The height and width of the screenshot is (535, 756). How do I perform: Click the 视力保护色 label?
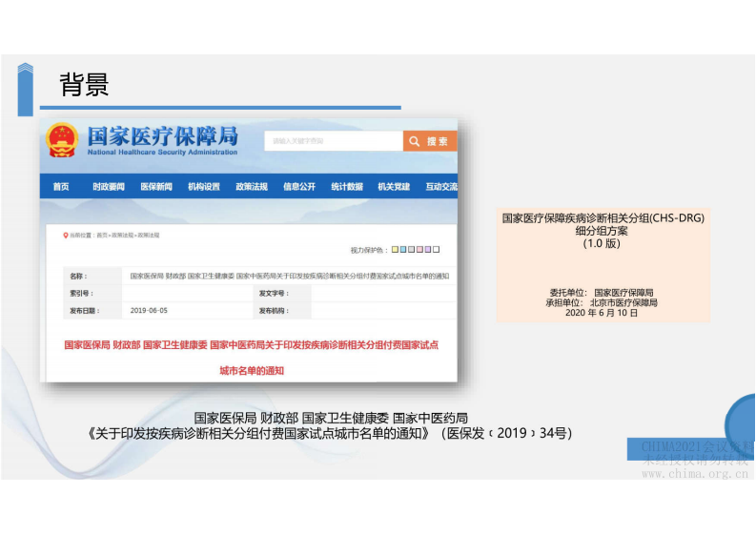tap(369, 250)
